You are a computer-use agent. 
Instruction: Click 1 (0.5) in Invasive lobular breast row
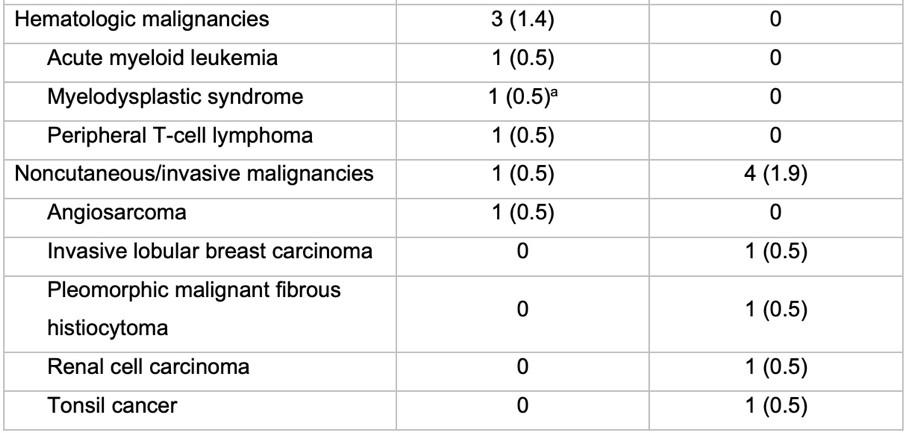pos(776,252)
